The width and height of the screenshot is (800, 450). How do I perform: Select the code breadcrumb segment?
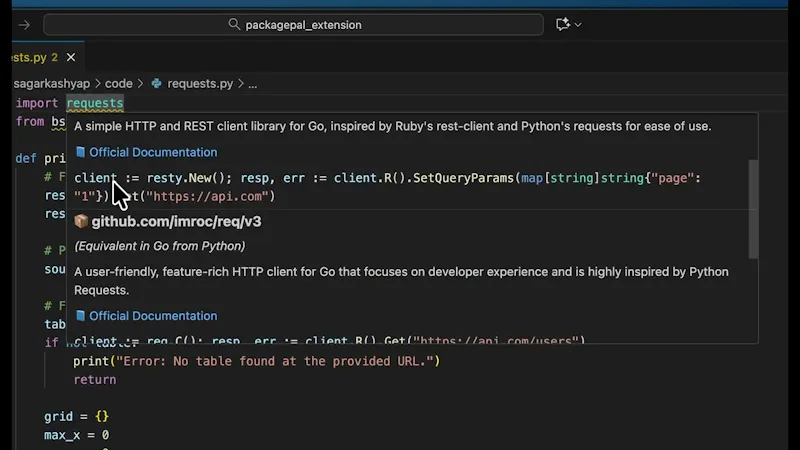[119, 84]
